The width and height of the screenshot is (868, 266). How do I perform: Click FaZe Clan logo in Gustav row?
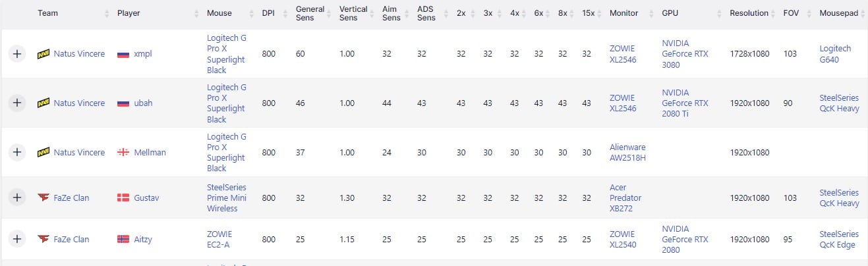pos(43,198)
